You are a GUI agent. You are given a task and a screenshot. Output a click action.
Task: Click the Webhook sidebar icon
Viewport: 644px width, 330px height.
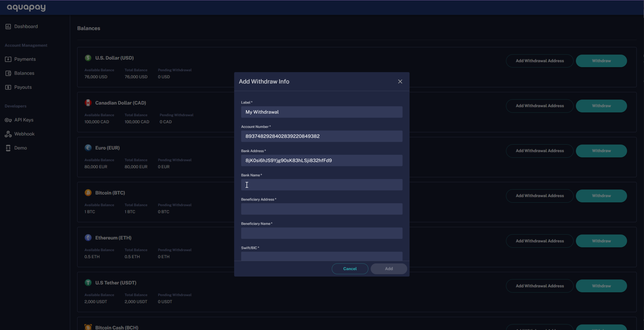coord(8,134)
